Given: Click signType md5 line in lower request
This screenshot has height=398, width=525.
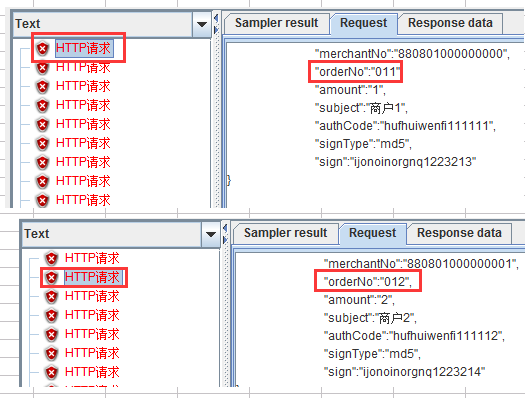Looking at the screenshot, I should coord(372,354).
